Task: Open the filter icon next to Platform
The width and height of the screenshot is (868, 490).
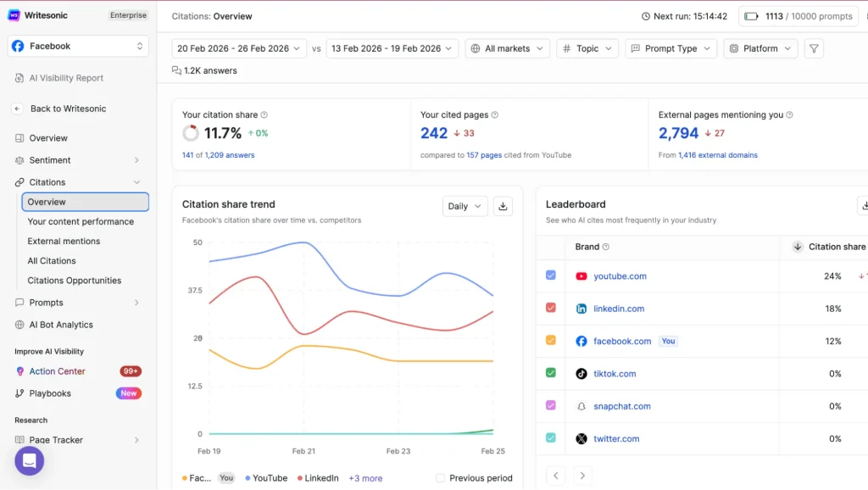Action: (x=813, y=48)
